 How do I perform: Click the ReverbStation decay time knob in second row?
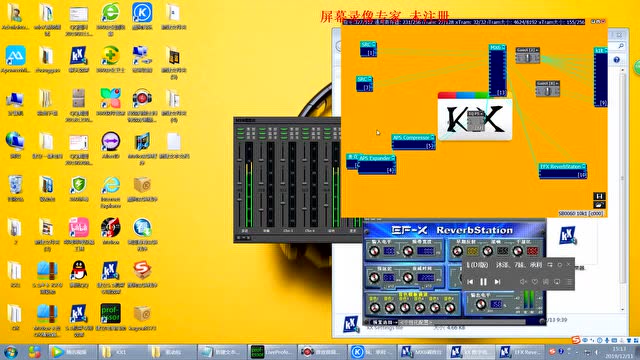point(408,278)
